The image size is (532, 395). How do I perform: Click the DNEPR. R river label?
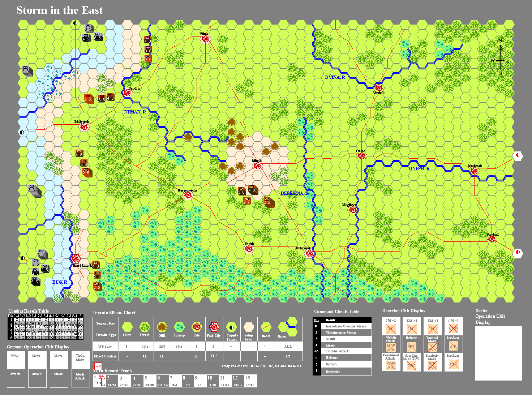tap(419, 169)
